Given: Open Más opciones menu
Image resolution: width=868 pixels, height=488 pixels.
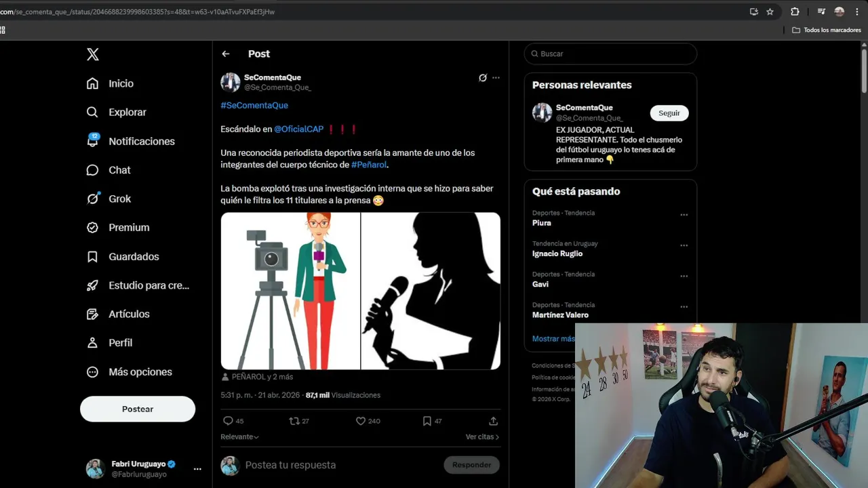Looking at the screenshot, I should 129,371.
